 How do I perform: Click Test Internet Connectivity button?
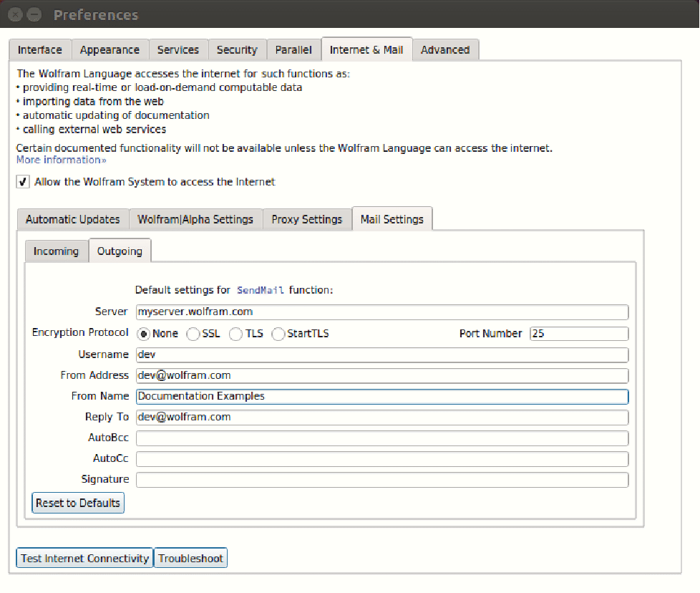pyautogui.click(x=84, y=559)
